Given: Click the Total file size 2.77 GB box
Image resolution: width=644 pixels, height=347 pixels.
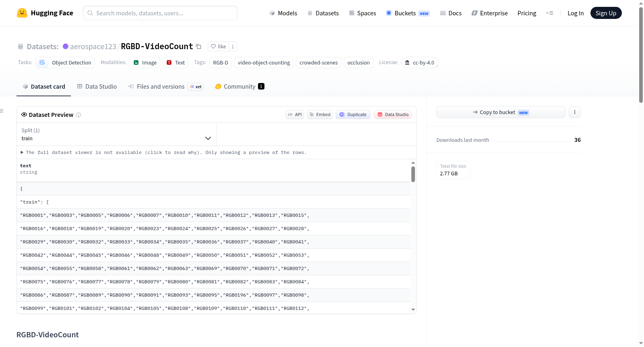Looking at the screenshot, I should [454, 170].
